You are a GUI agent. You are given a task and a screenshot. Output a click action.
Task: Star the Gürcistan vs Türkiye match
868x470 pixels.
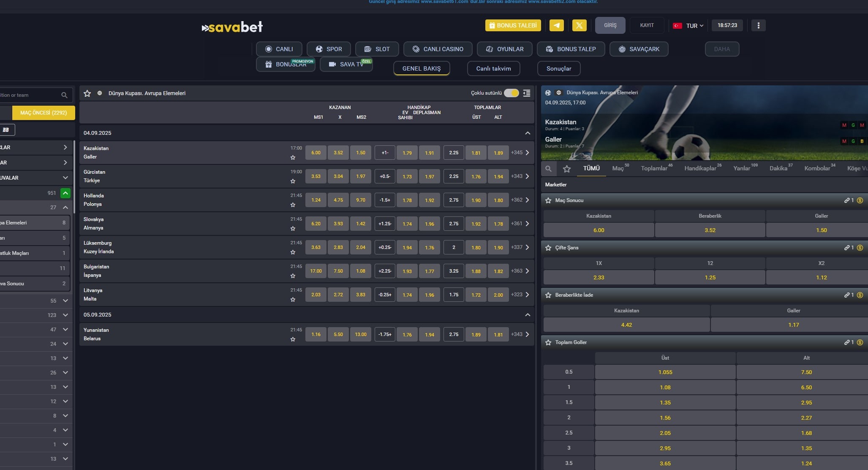pos(293,181)
